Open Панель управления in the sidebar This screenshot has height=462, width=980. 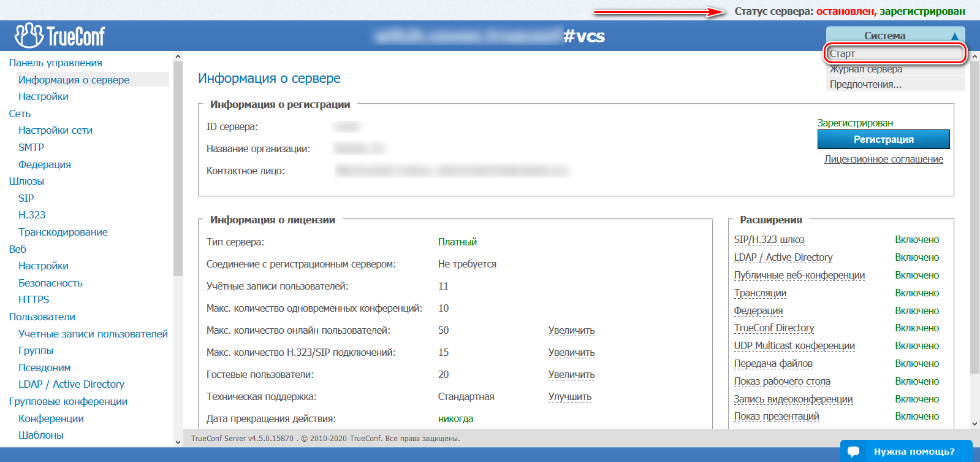point(55,63)
